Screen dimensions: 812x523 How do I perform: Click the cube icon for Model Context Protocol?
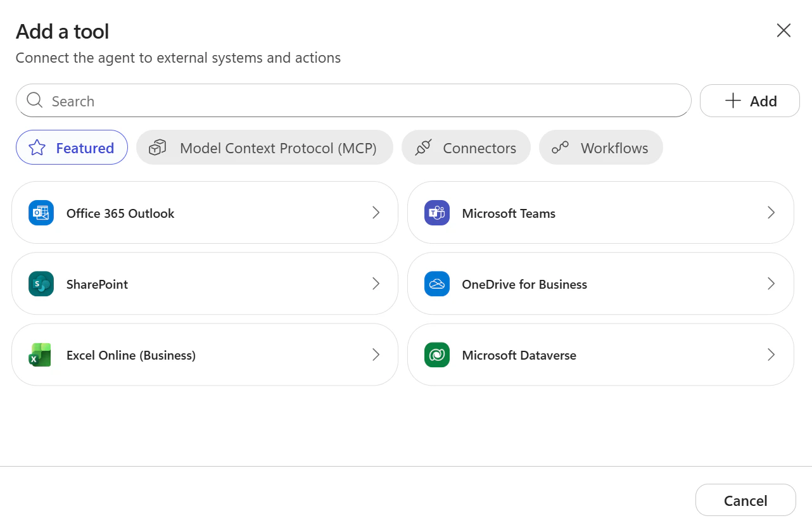(157, 148)
